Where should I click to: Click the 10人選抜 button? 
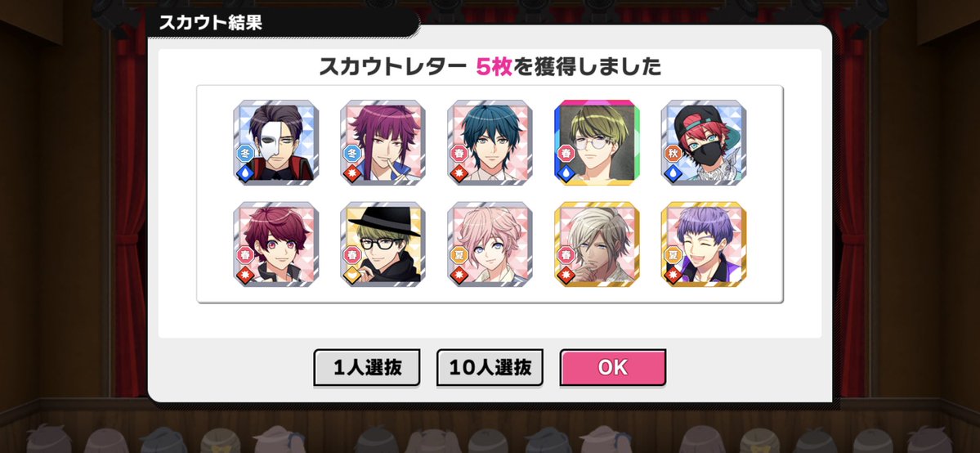490,367
